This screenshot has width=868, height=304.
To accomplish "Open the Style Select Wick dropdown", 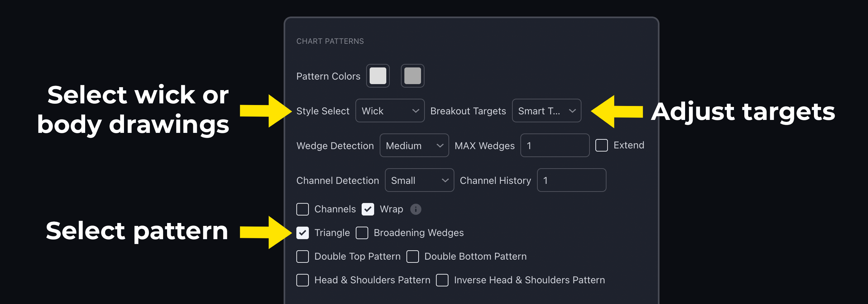I will pyautogui.click(x=390, y=111).
